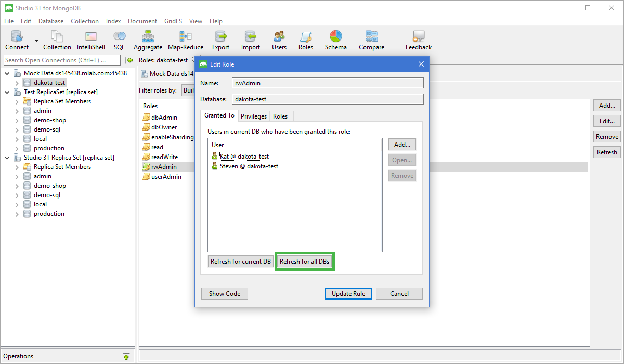Start the Import wizard
This screenshot has height=364, width=624.
point(250,40)
